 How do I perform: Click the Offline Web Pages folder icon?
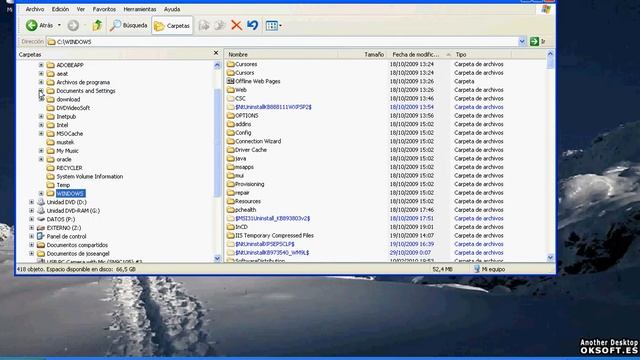coord(231,81)
